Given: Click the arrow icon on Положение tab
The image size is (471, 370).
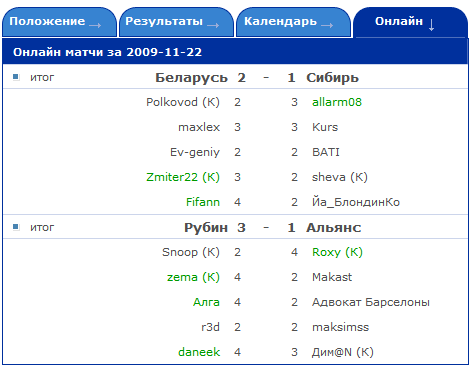Looking at the screenshot, I should (x=95, y=25).
